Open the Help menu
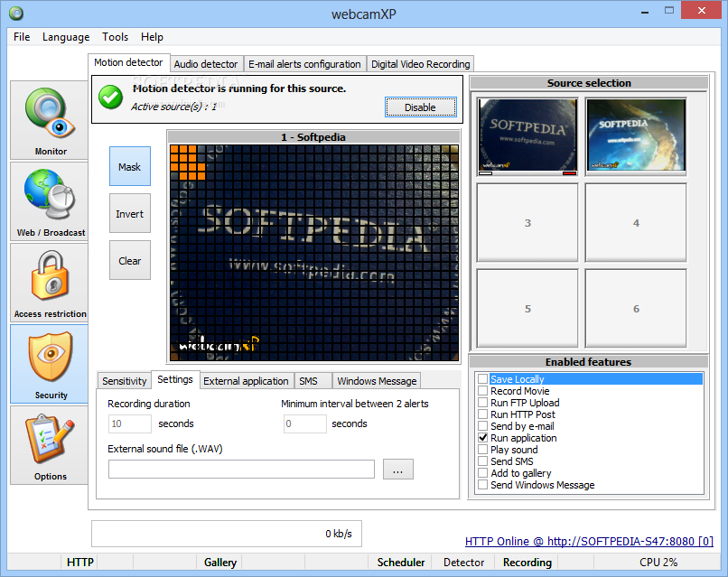728x577 pixels. [x=152, y=37]
